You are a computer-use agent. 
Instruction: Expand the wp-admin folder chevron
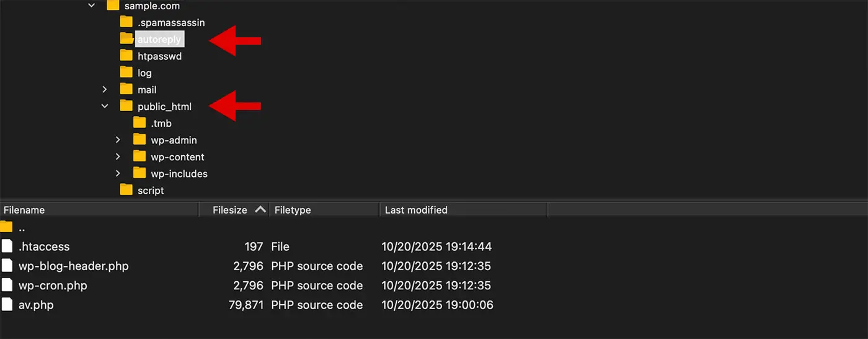[118, 140]
